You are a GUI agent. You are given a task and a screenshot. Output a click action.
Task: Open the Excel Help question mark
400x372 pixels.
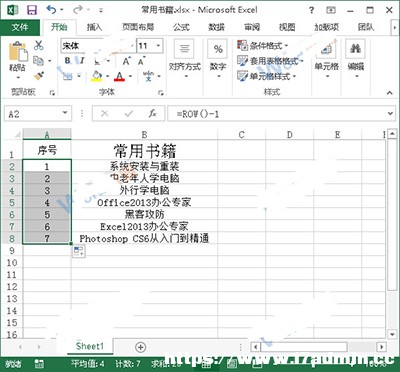tap(311, 10)
